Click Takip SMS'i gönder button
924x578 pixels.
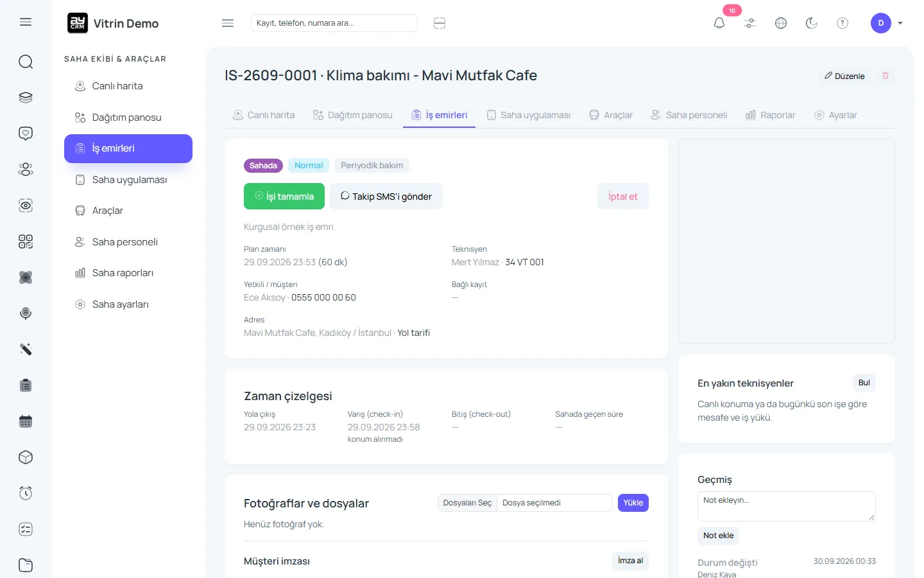[x=386, y=197]
